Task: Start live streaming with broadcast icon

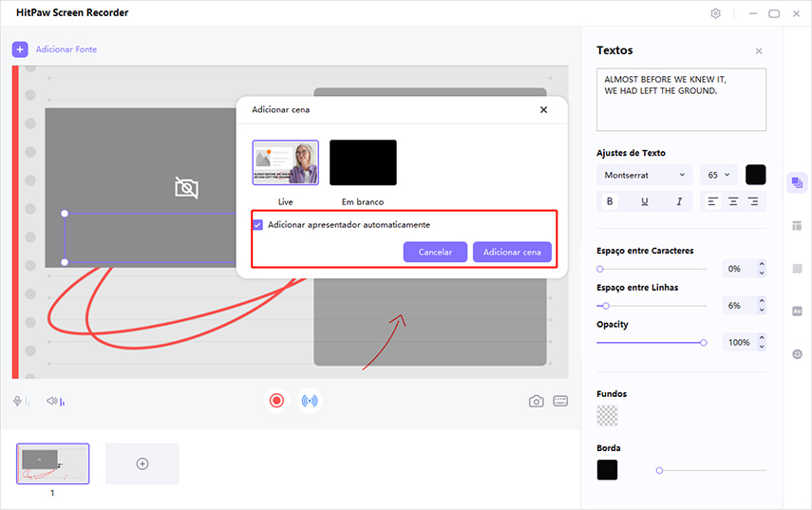Action: pyautogui.click(x=310, y=401)
